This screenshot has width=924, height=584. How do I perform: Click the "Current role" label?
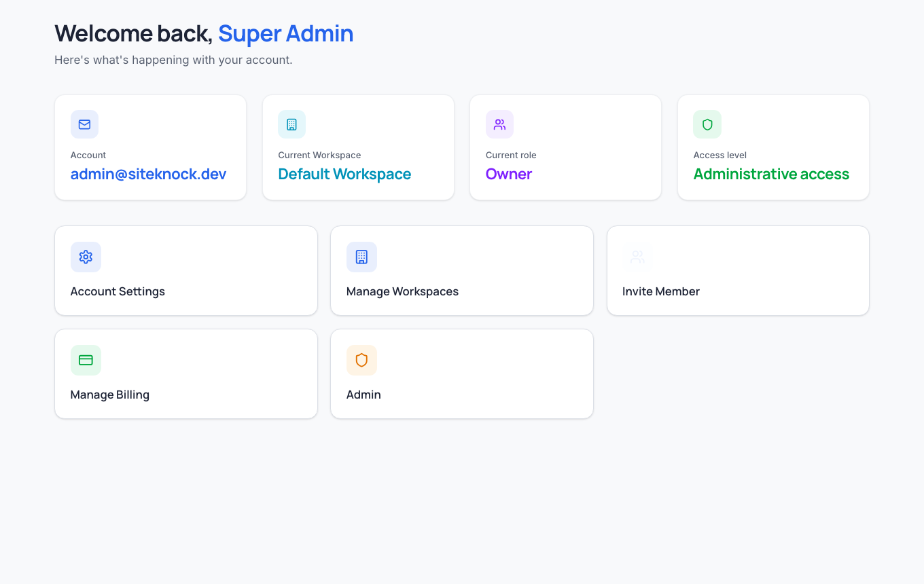[511, 155]
